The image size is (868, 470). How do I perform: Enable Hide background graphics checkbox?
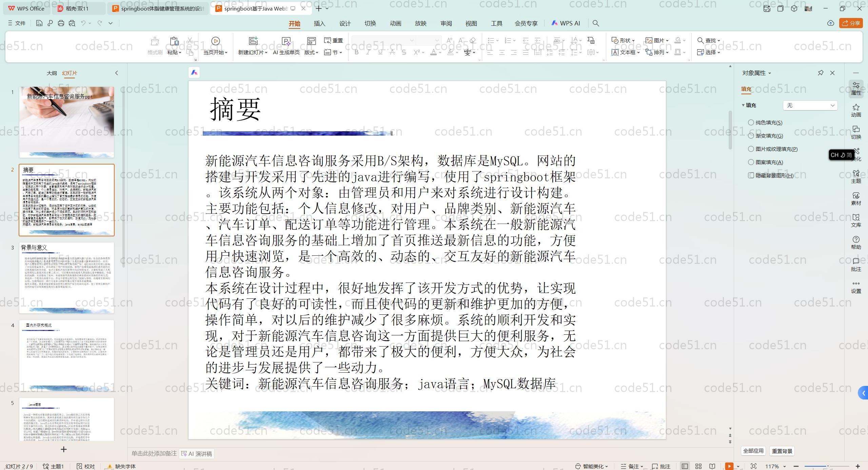click(x=751, y=175)
